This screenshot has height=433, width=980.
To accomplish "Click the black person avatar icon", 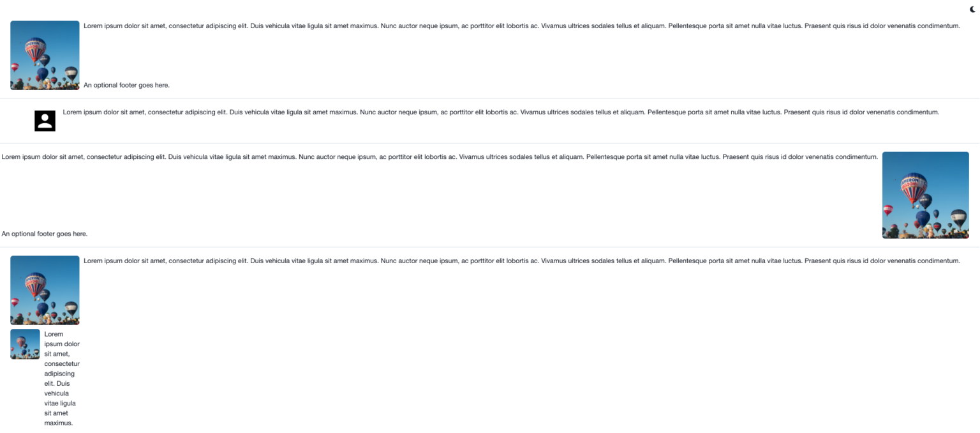I will click(45, 121).
